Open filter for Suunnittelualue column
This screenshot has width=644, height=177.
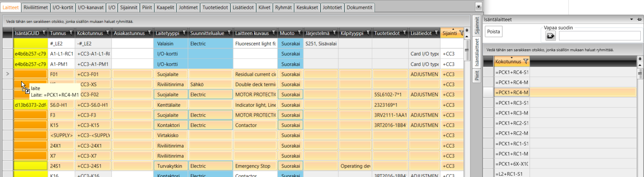(229, 33)
